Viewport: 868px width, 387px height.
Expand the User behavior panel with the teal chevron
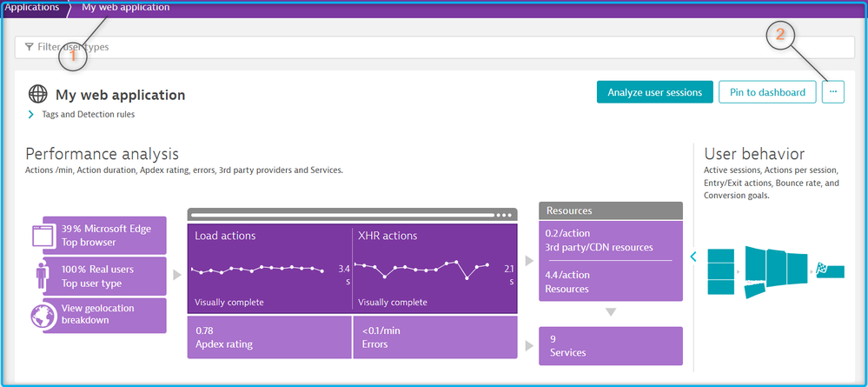pos(692,256)
